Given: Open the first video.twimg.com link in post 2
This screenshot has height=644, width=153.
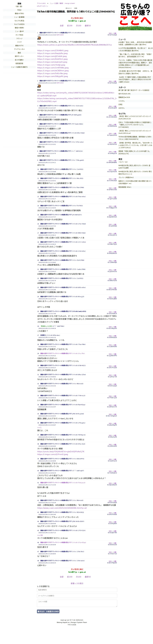Looking at the screenshot, I should [76, 94].
